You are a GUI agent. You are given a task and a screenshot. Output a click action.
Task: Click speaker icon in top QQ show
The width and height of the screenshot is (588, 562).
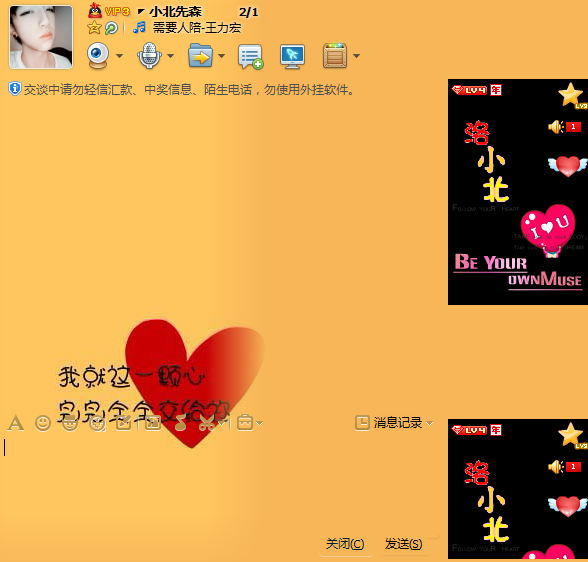coord(556,127)
